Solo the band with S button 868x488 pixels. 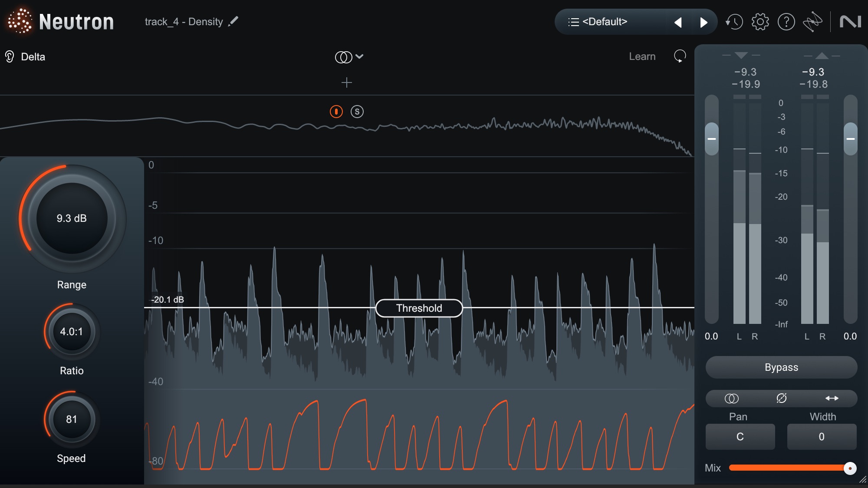tap(357, 112)
